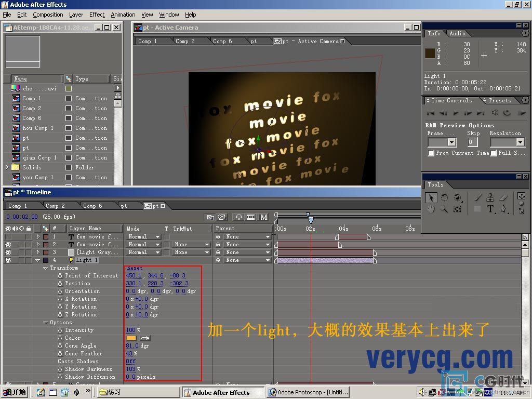Image resolution: width=532 pixels, height=399 pixels.
Task: Open the Animation menu
Action: pyautogui.click(x=123, y=15)
